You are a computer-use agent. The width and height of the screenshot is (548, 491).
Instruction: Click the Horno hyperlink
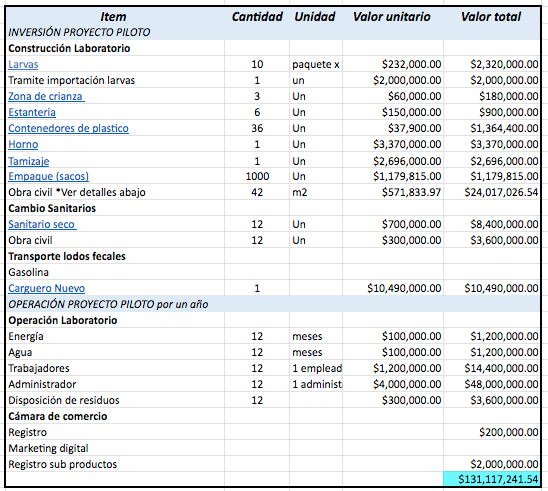[x=23, y=144]
